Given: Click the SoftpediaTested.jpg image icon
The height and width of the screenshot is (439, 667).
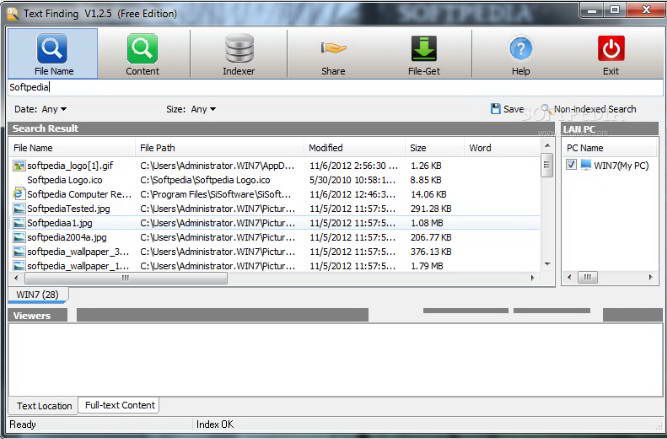Looking at the screenshot, I should coord(19,208).
